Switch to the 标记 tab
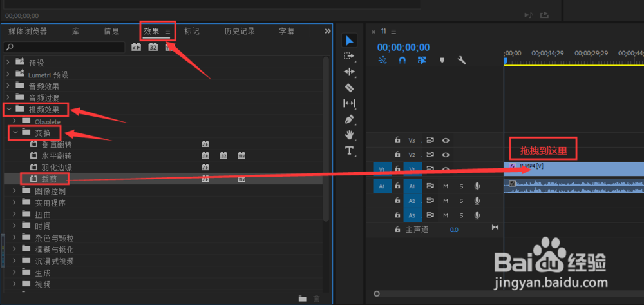644x305 pixels. [x=192, y=31]
